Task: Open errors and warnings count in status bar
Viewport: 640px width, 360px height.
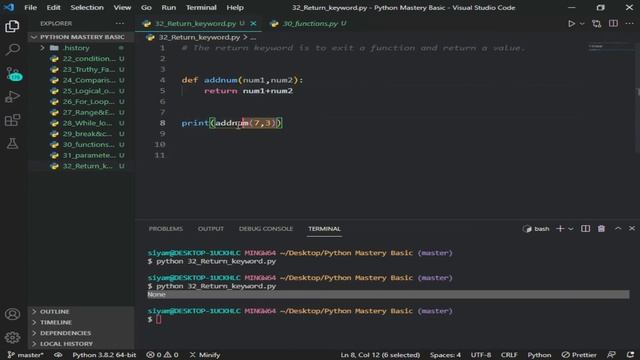Action: click(x=162, y=355)
